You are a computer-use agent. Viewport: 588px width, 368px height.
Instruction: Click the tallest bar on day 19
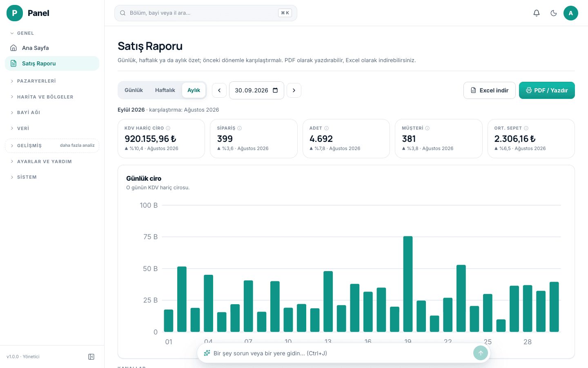click(x=408, y=284)
